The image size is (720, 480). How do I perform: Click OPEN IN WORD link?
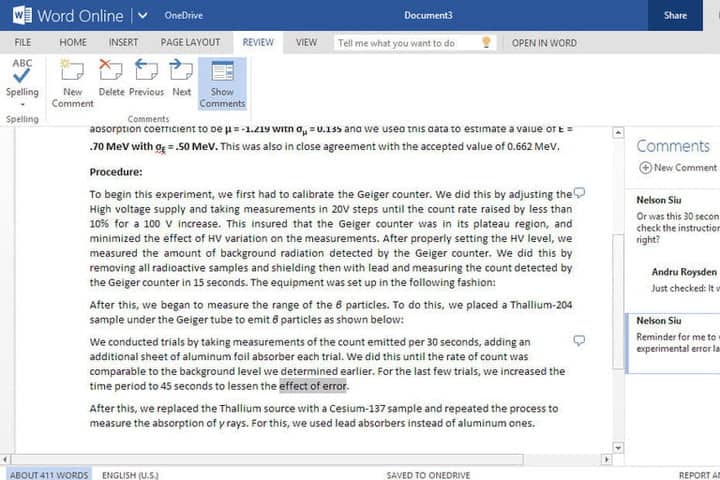click(x=544, y=43)
